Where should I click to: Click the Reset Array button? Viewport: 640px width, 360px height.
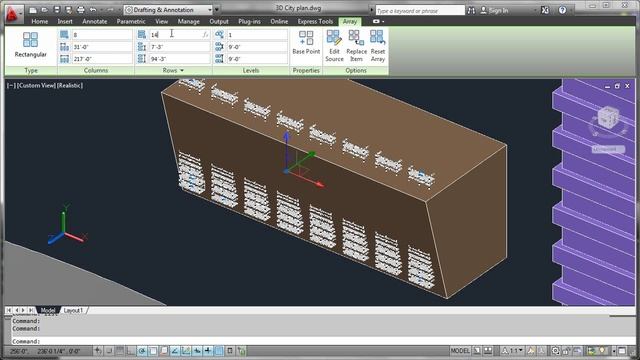click(x=378, y=46)
